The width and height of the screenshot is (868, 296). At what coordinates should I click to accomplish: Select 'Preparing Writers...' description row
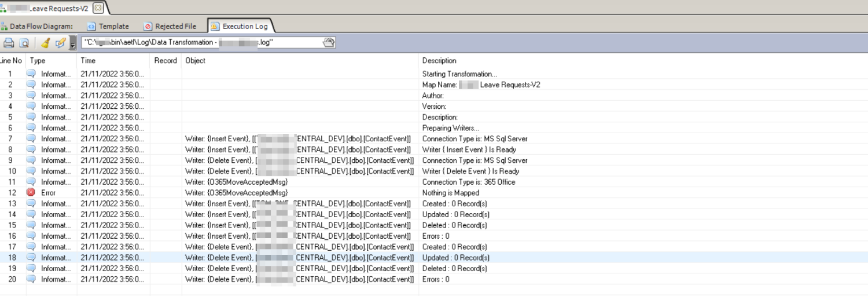tap(451, 128)
